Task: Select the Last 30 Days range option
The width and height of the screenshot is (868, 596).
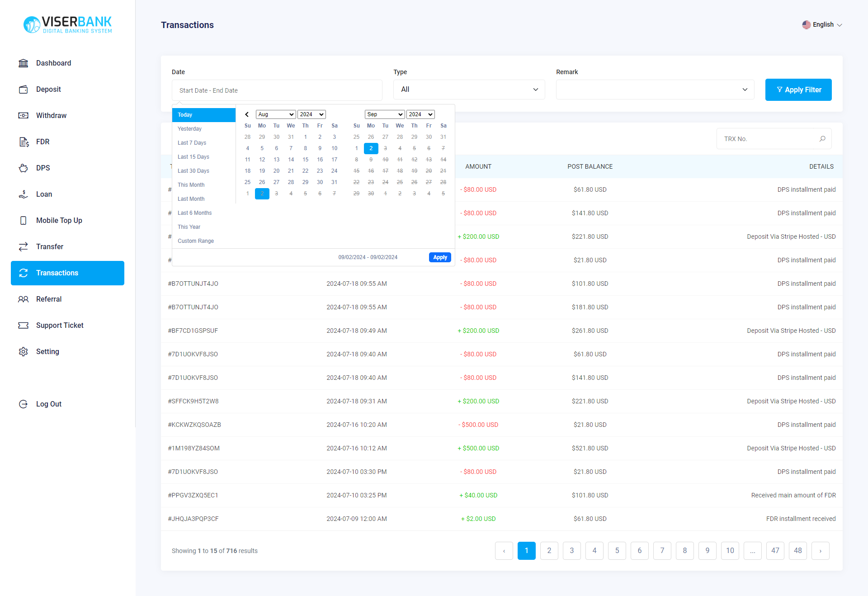Action: coord(193,170)
